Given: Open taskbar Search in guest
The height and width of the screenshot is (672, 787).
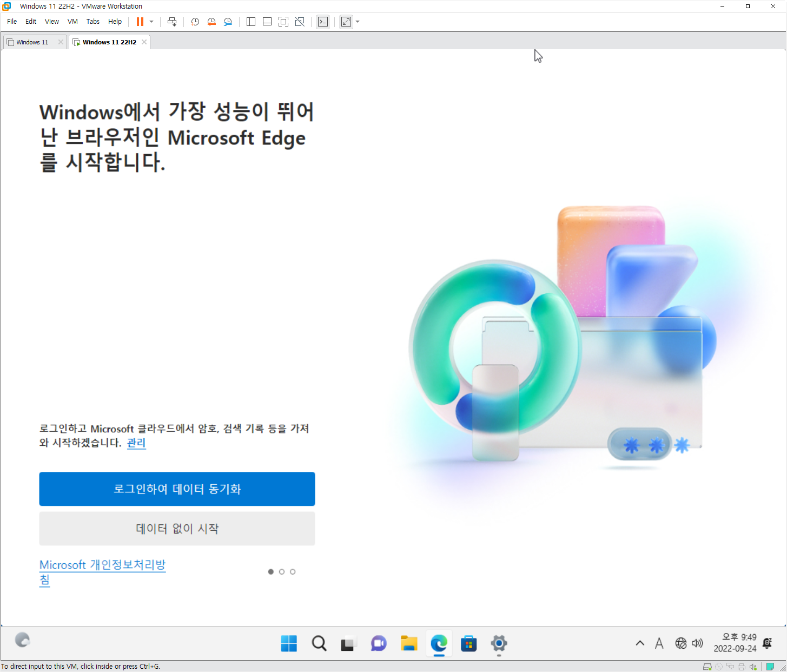Looking at the screenshot, I should point(319,644).
